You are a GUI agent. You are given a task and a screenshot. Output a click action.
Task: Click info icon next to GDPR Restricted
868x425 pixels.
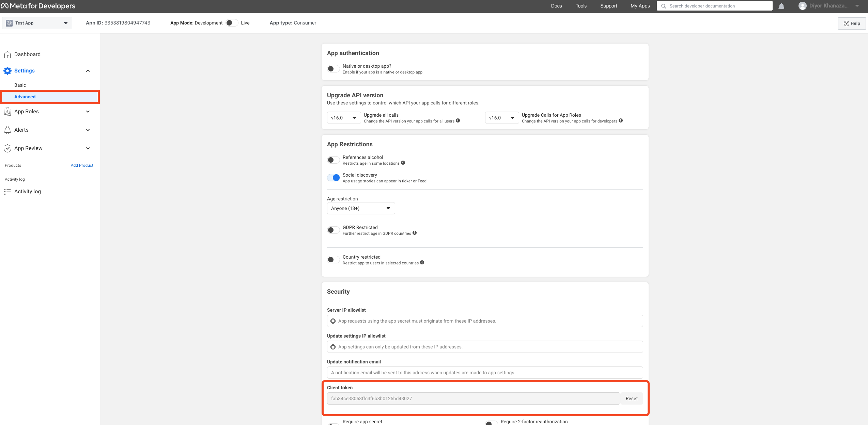click(x=415, y=233)
